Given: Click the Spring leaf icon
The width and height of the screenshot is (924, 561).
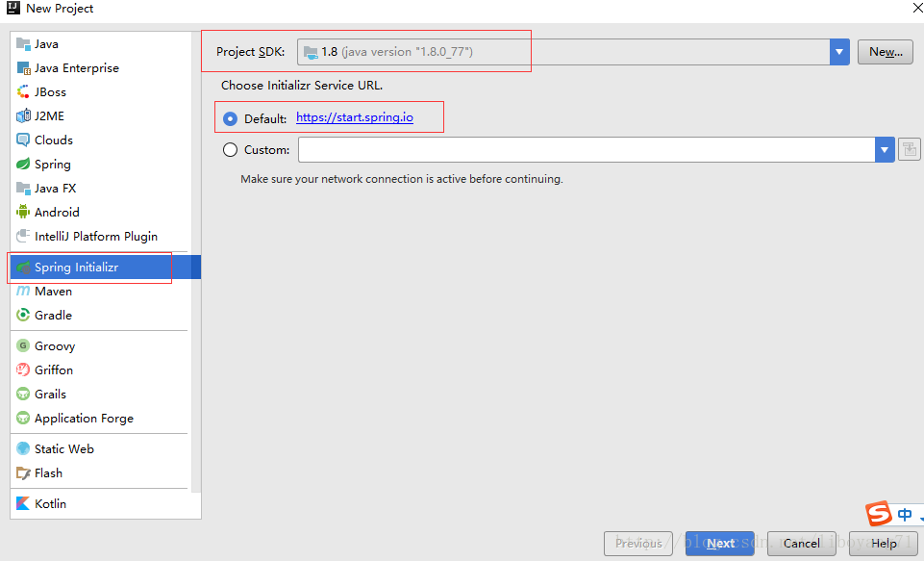Looking at the screenshot, I should tap(23, 164).
